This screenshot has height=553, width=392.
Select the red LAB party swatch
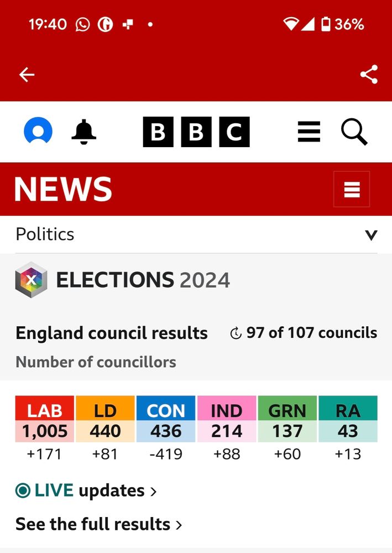pos(45,410)
